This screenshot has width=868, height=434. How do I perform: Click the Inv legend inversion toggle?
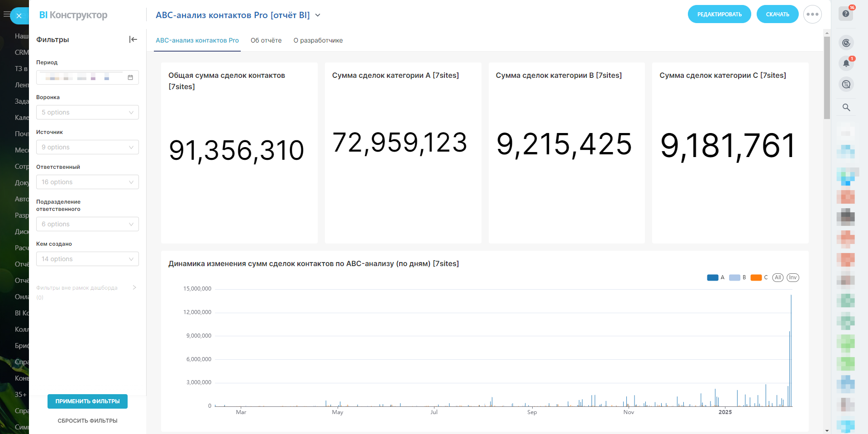point(792,277)
